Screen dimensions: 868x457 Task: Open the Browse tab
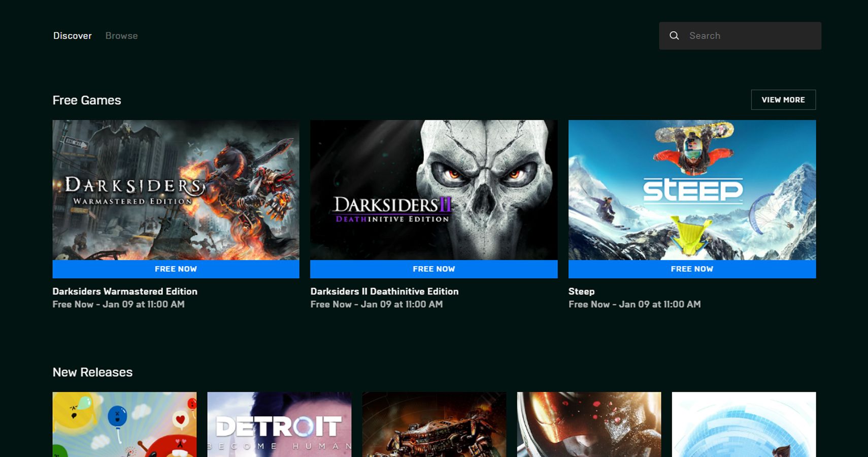click(x=121, y=36)
